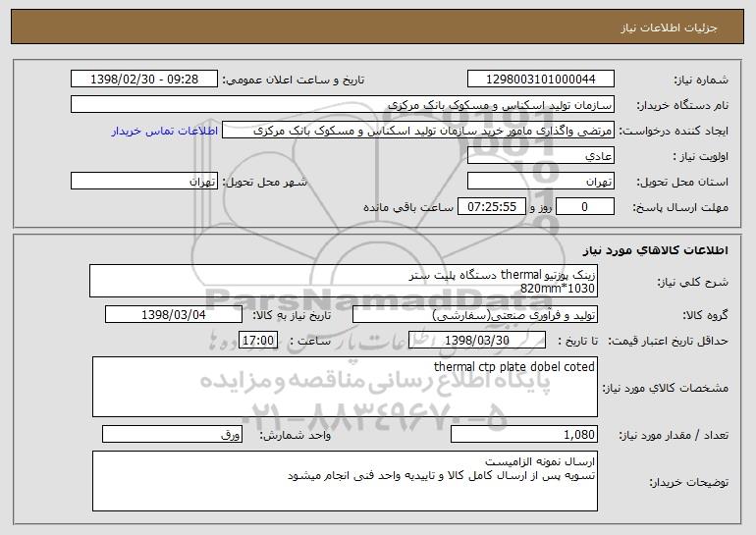Click the جزئیات اطلاعات نیاز header title
This screenshot has height=535, width=756.
(x=669, y=27)
